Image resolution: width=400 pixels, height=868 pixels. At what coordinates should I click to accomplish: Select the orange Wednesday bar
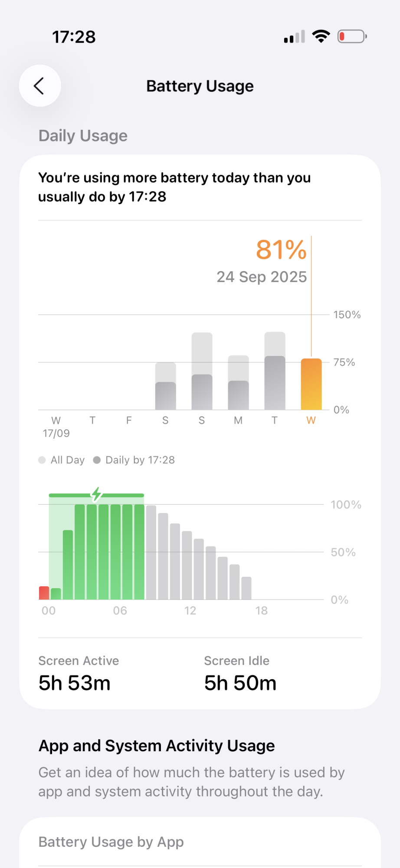[311, 384]
